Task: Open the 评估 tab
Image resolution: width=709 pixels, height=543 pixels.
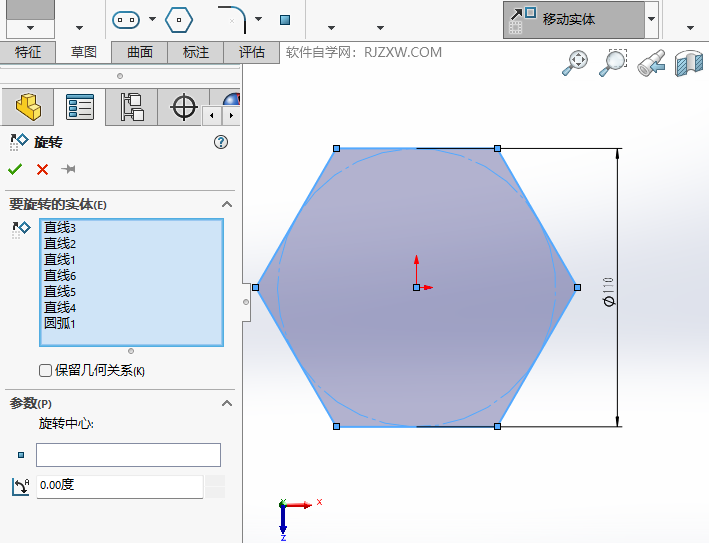Action: [x=252, y=52]
